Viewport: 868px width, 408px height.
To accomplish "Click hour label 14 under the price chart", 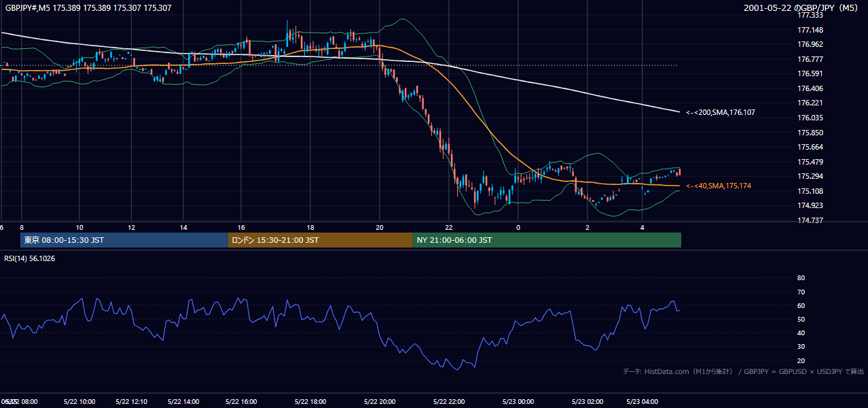I will [183, 228].
